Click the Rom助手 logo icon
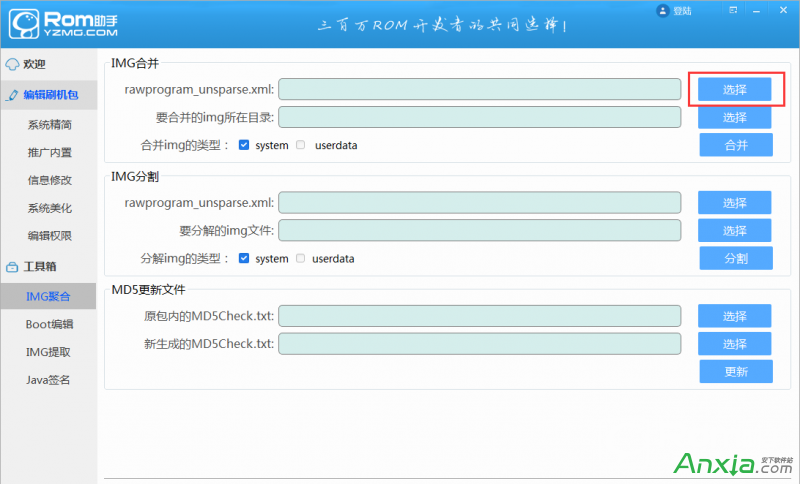This screenshot has height=484, width=800. 24,23
